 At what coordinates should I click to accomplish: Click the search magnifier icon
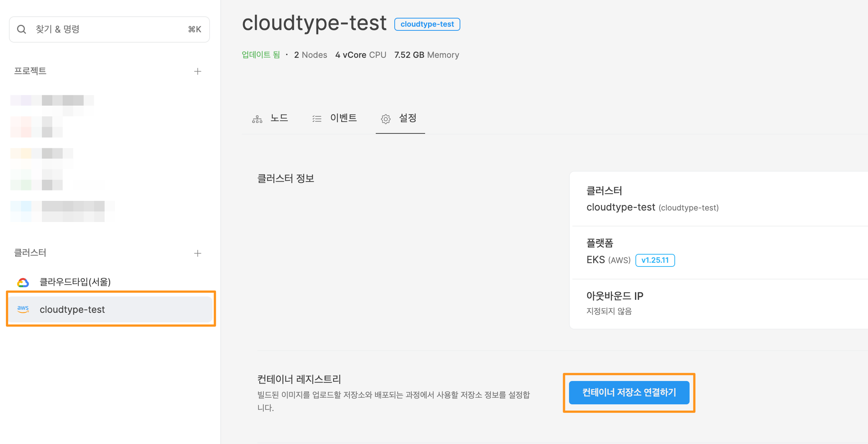(x=22, y=29)
